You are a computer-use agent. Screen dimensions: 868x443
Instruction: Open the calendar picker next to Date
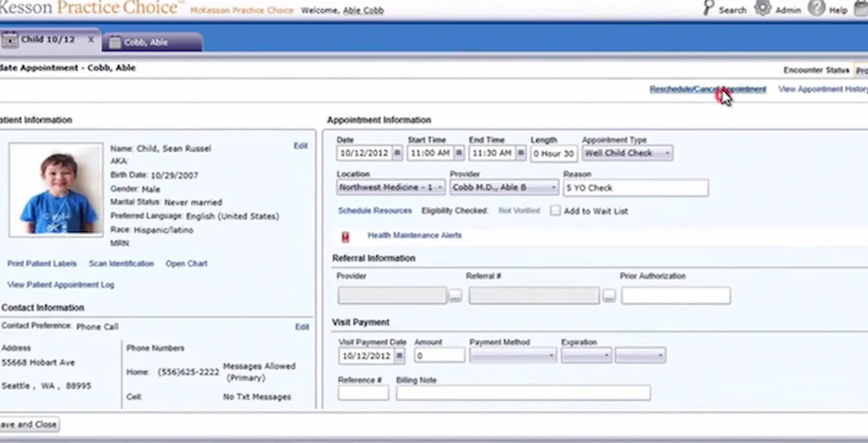397,153
